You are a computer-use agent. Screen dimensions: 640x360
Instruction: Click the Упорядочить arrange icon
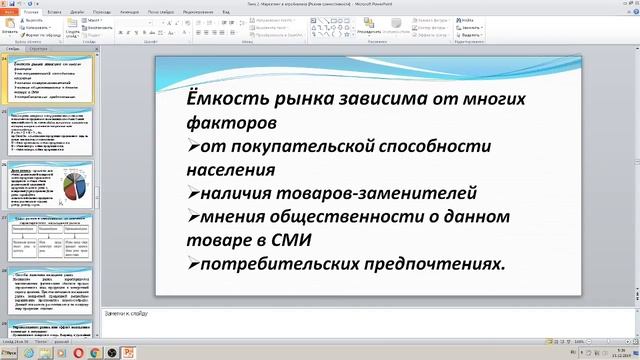click(369, 24)
